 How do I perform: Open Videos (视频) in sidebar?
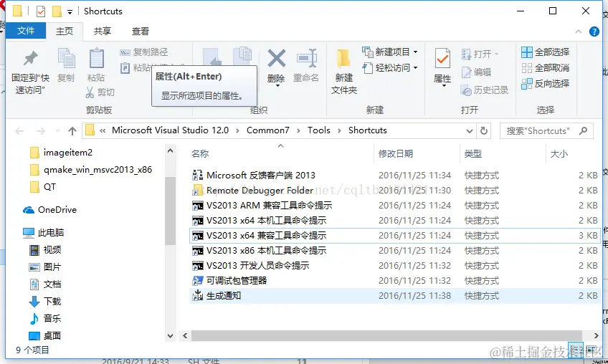45,249
